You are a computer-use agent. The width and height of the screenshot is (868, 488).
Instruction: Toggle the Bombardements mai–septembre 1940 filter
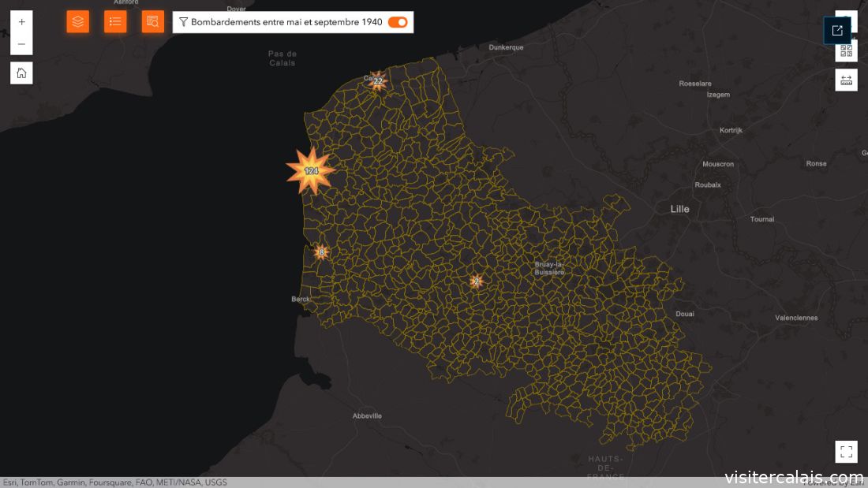398,22
